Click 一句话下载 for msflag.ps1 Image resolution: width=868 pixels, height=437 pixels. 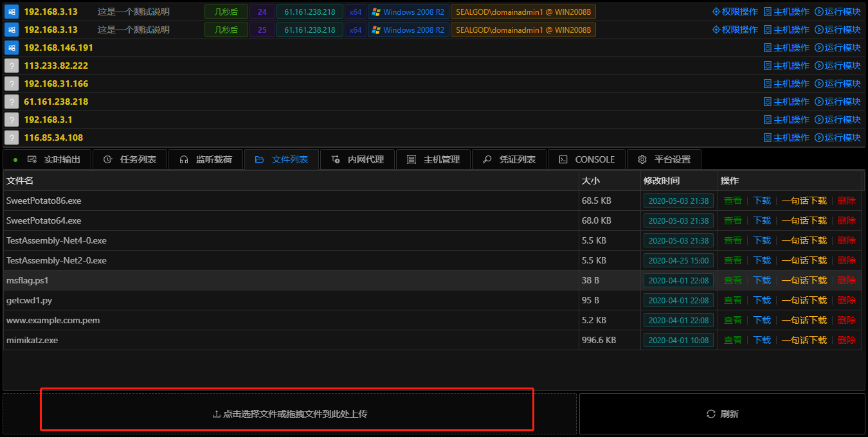(804, 280)
